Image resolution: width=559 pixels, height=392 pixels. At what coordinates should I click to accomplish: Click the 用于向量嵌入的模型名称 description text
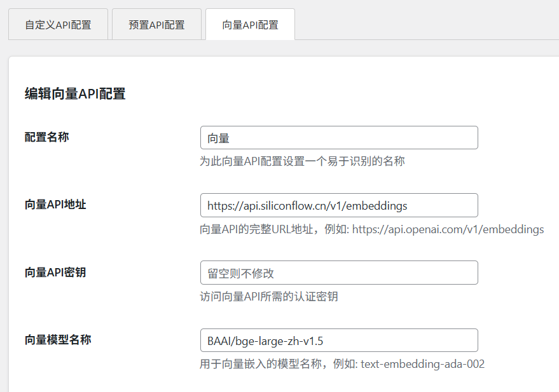pyautogui.click(x=277, y=365)
